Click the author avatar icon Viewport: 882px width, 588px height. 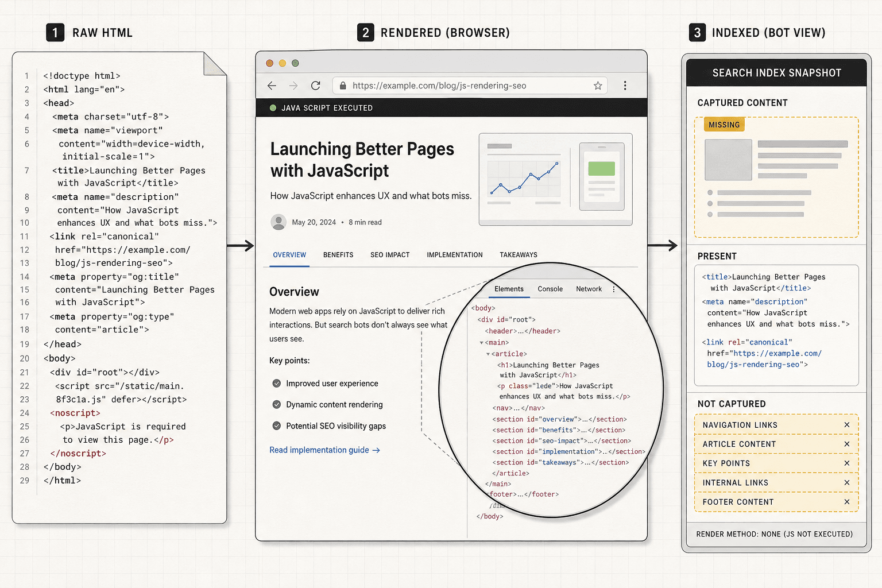coord(278,222)
